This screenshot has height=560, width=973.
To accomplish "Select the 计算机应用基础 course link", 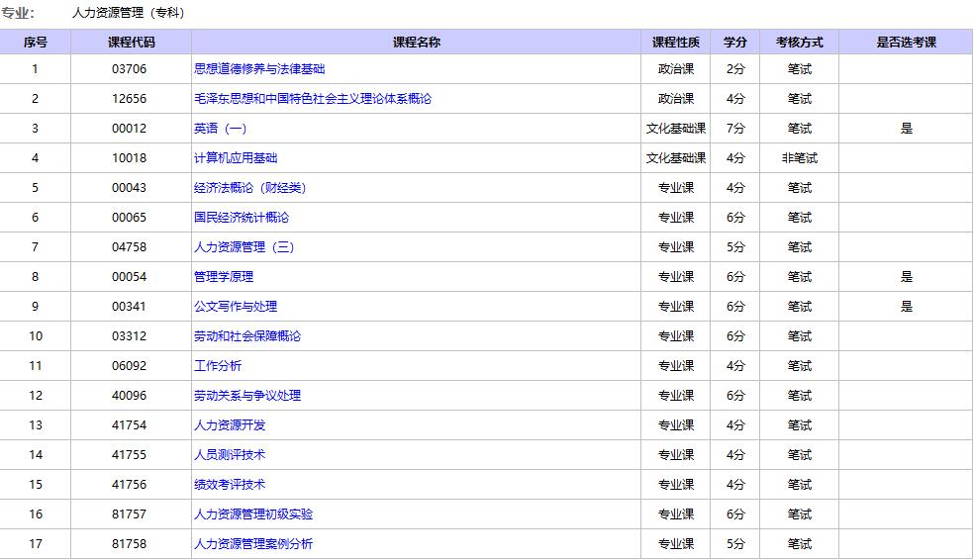I will point(236,158).
